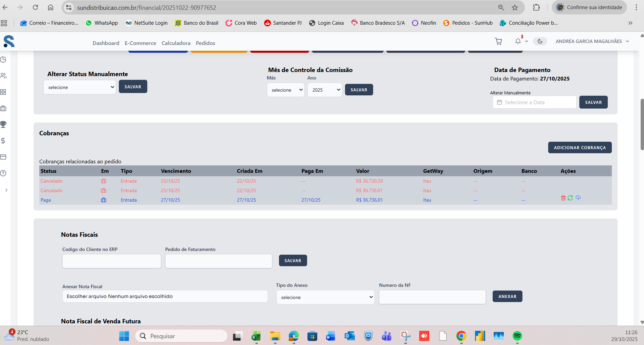This screenshot has width=644, height=345.
Task: Click the blue cloud upload icon
Action: pos(578,198)
